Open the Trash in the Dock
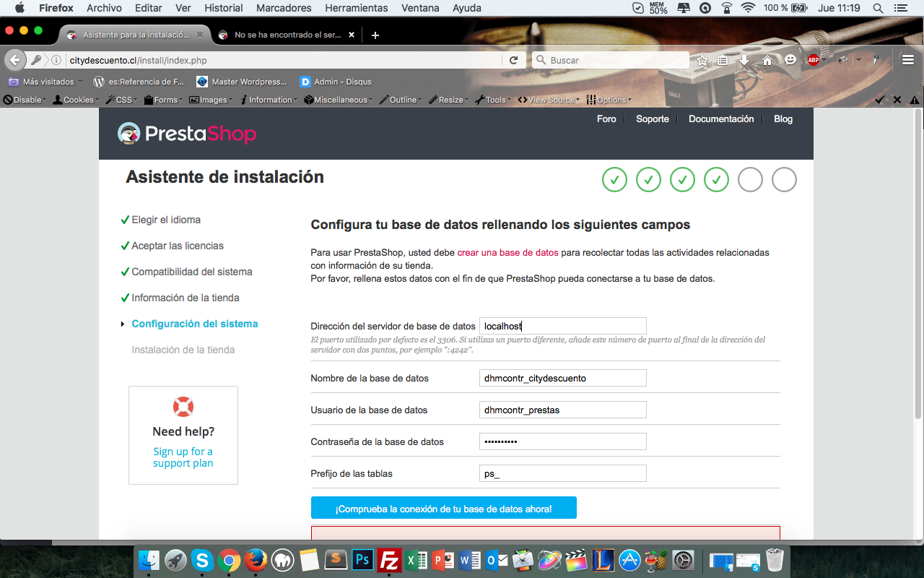Viewport: 924px width, 578px height. click(775, 560)
